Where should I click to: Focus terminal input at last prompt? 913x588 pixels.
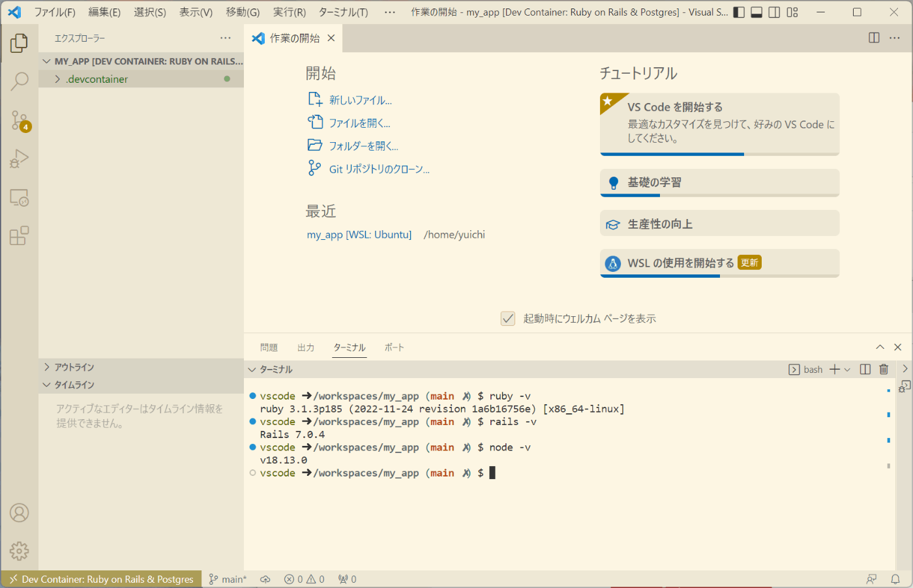click(492, 473)
